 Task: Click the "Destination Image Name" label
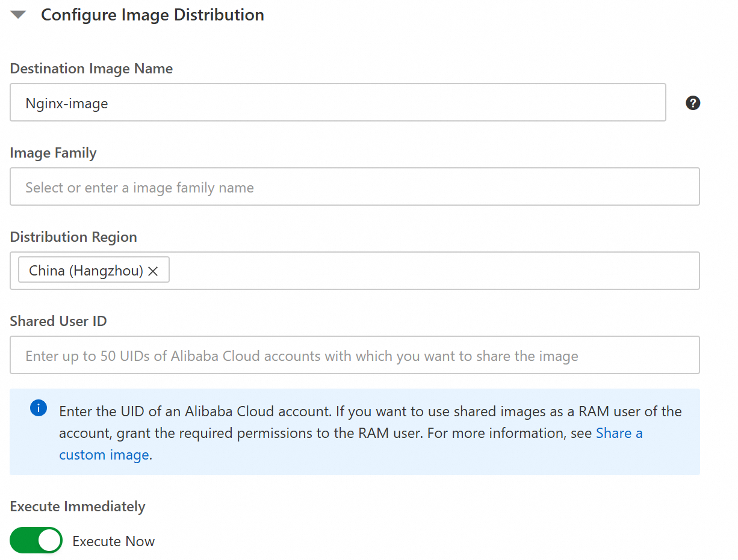tap(91, 69)
